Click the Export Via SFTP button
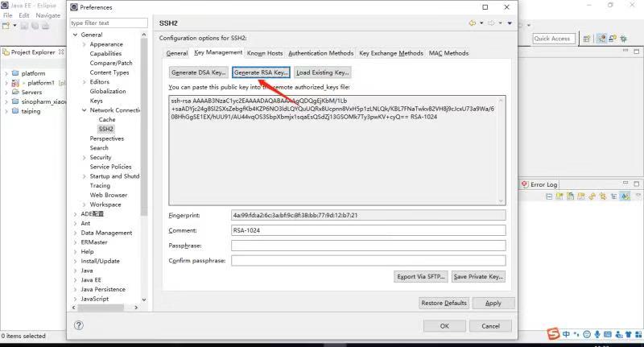The height and width of the screenshot is (347, 644). pyautogui.click(x=421, y=276)
